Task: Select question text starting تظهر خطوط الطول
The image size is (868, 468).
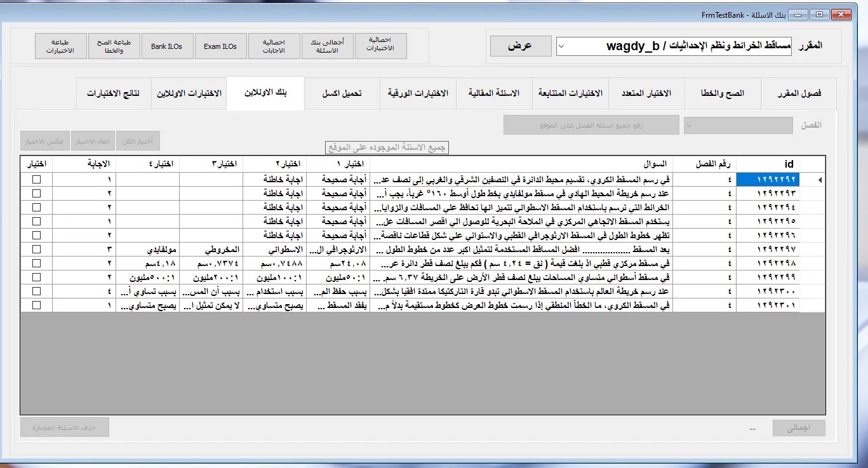Action: pyautogui.click(x=521, y=236)
